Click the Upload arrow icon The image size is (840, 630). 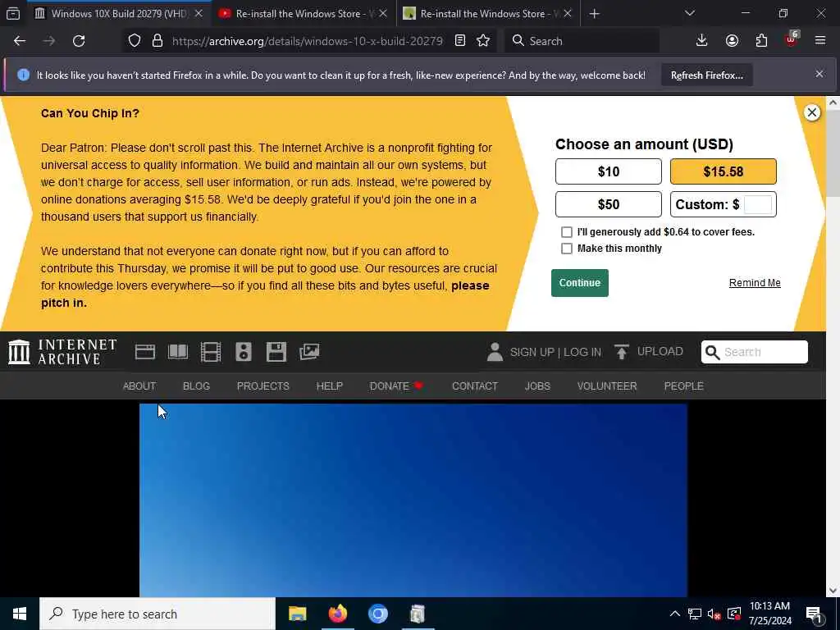coord(622,352)
